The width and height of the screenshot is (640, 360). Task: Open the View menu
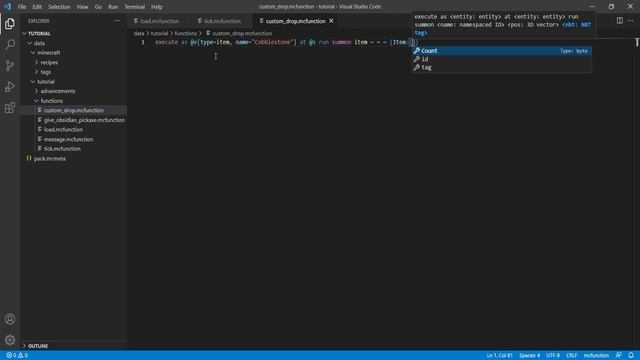pos(82,7)
